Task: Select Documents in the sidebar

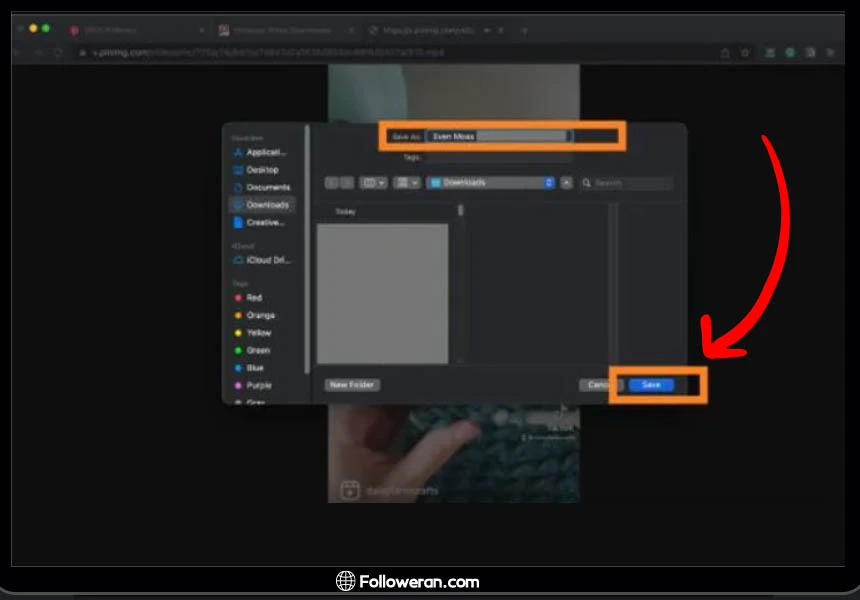Action: 267,187
